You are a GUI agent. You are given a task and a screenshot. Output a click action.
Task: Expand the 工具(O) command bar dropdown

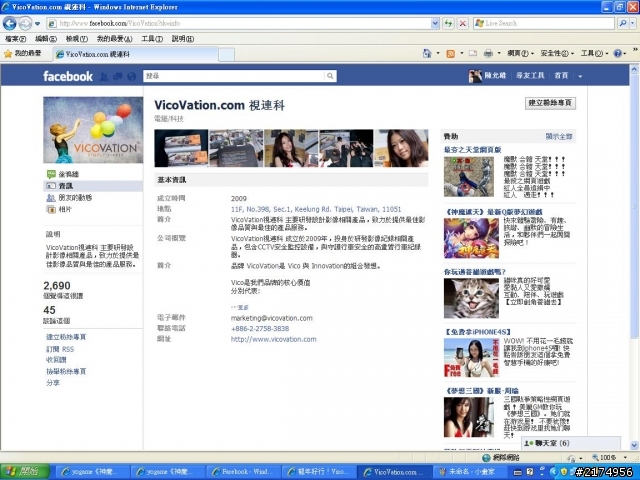click(x=594, y=53)
